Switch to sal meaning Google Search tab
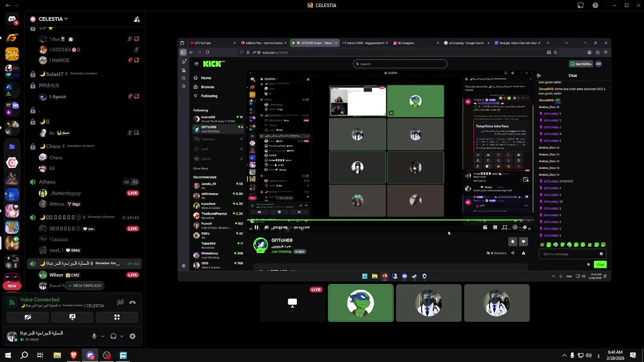The image size is (644, 362). pyautogui.click(x=466, y=43)
